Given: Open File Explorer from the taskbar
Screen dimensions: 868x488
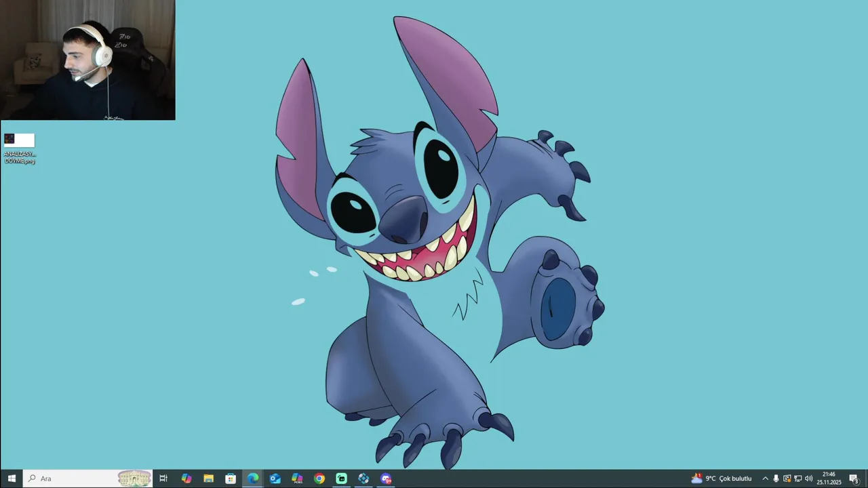Looking at the screenshot, I should (209, 479).
